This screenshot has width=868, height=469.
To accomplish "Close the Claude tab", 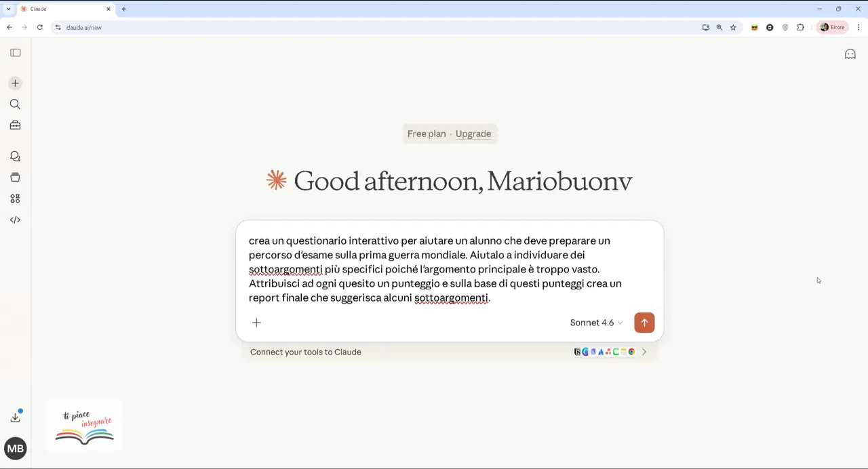I will (108, 9).
